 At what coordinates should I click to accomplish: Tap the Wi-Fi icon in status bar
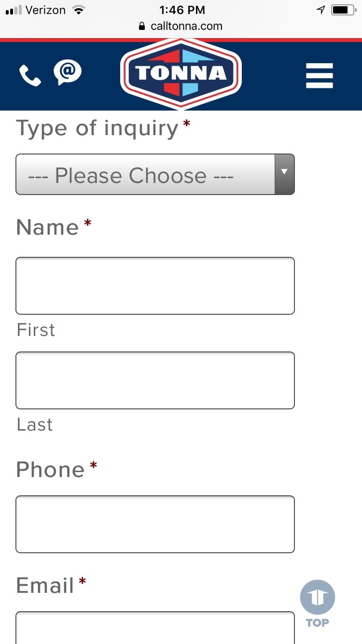click(77, 10)
